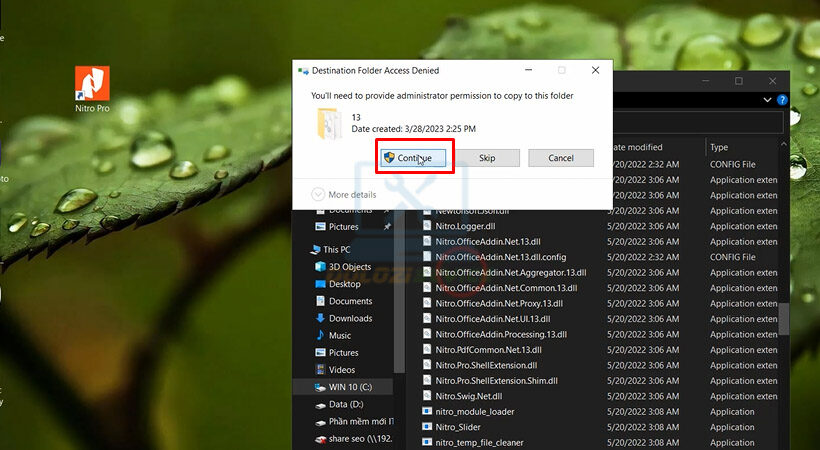Click the Skip button in the dialog
The width and height of the screenshot is (820, 450).
(487, 158)
